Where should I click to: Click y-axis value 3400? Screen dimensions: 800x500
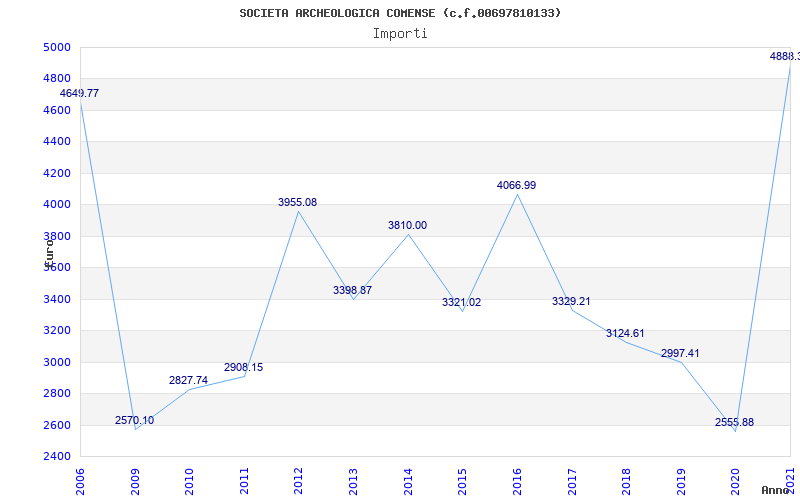tap(56, 299)
